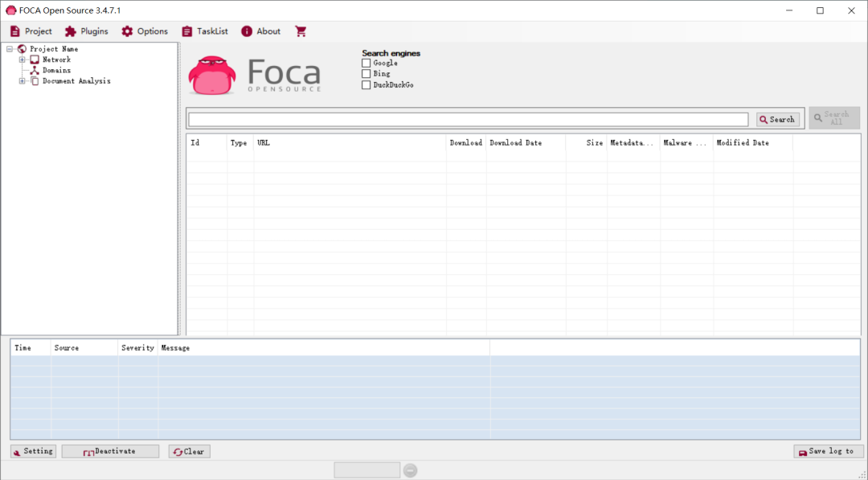Click the Options gear icon
The height and width of the screenshot is (480, 868).
pyautogui.click(x=127, y=31)
